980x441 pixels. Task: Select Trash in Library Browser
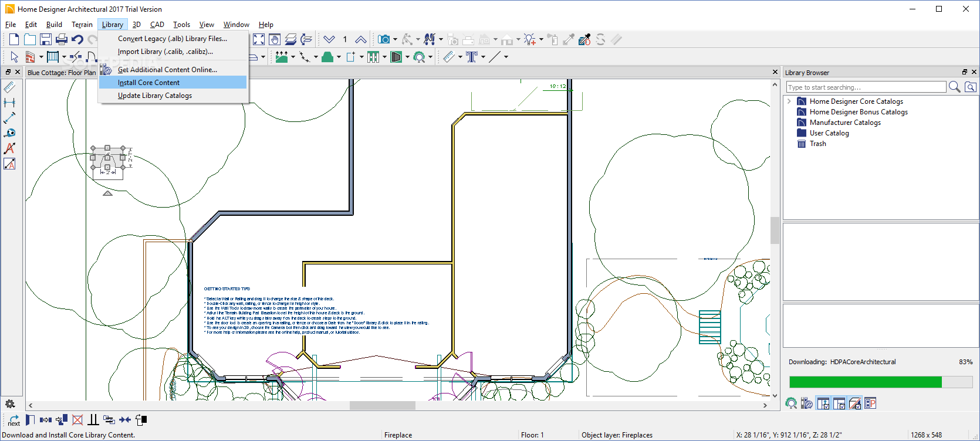click(x=817, y=144)
